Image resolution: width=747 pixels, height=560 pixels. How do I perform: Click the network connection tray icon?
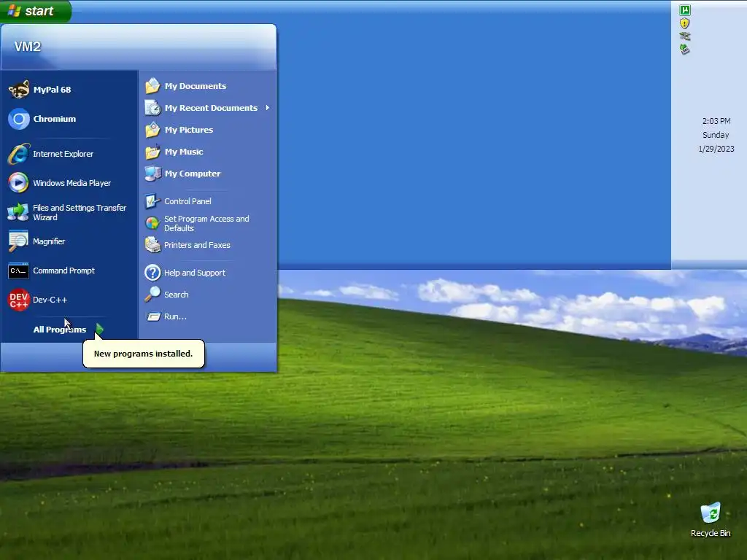(684, 36)
